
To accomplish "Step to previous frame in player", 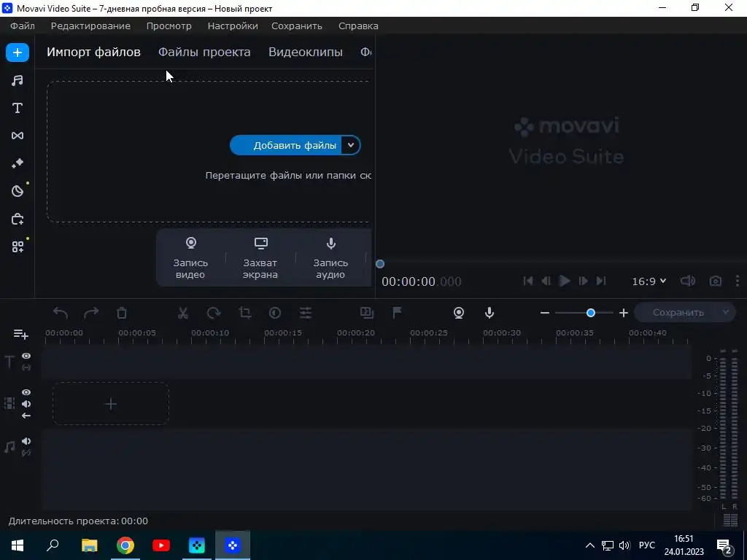I will tap(546, 281).
